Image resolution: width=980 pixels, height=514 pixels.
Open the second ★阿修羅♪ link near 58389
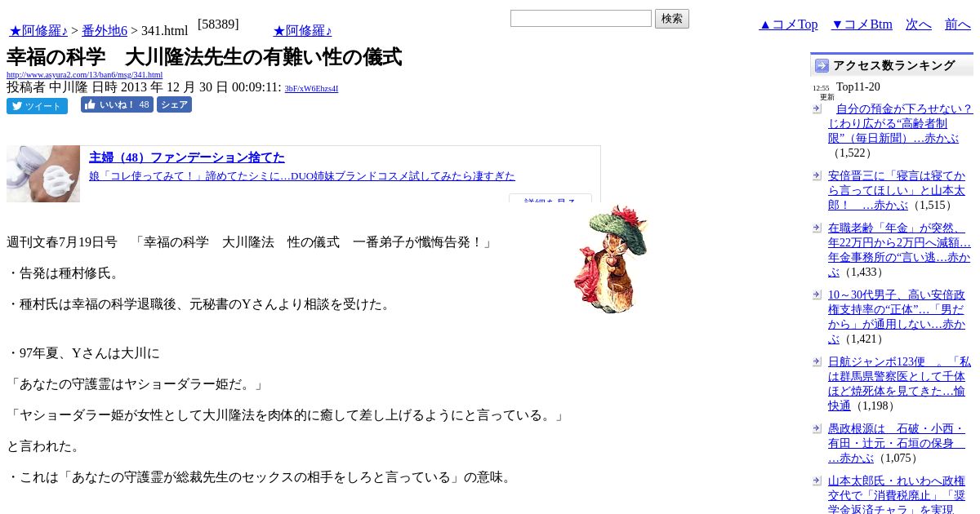pos(302,31)
